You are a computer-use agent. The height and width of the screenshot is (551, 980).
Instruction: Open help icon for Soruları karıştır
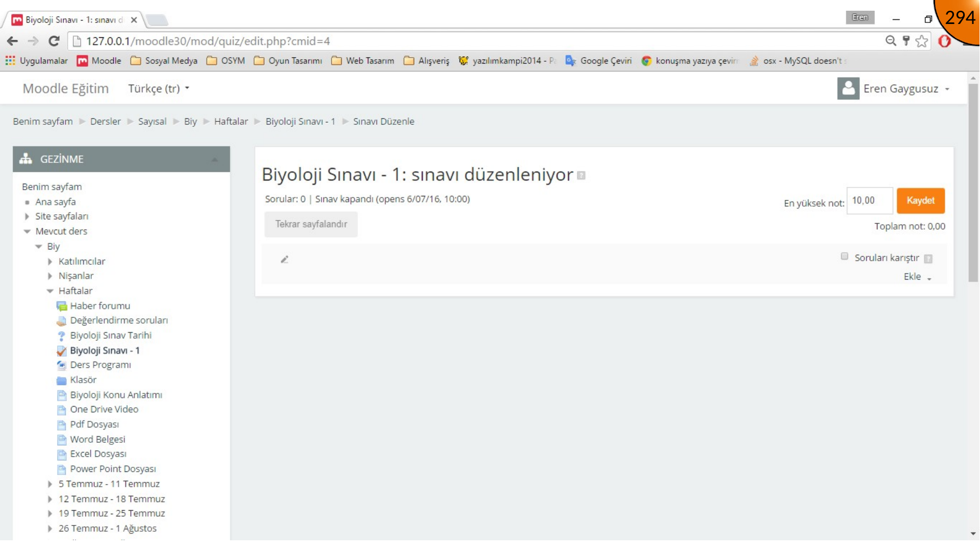click(x=928, y=259)
